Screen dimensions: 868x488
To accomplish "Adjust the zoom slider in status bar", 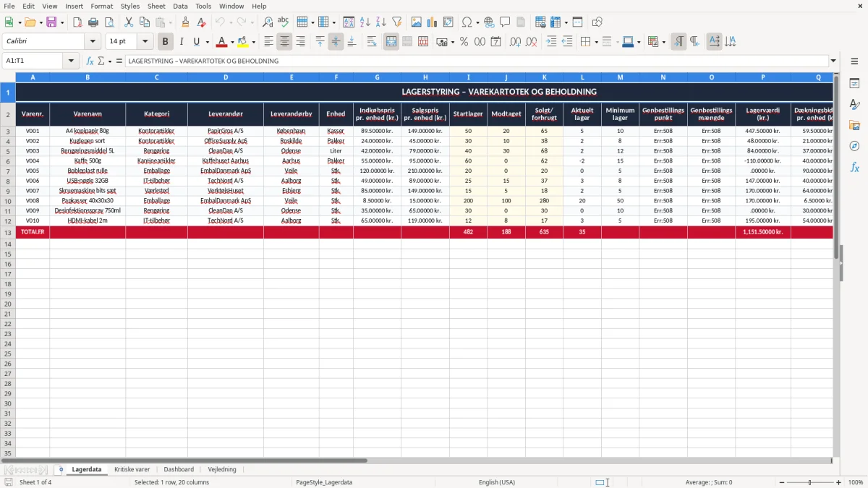I will click(x=810, y=482).
